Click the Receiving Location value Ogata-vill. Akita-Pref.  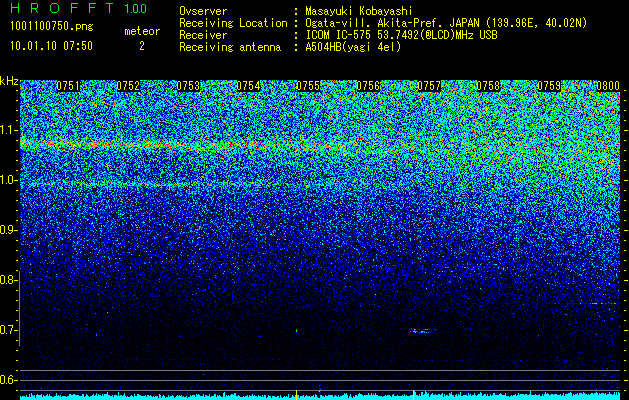[374, 23]
